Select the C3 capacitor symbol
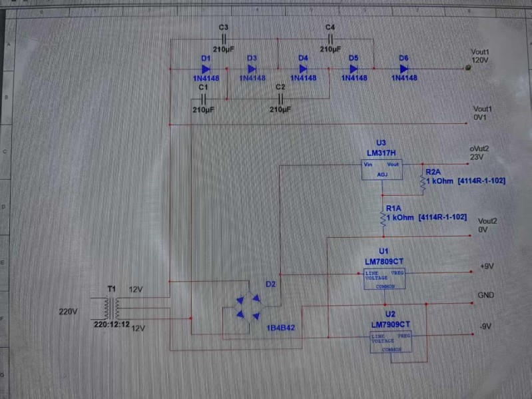Screen dimensions: 532x399 [223, 39]
